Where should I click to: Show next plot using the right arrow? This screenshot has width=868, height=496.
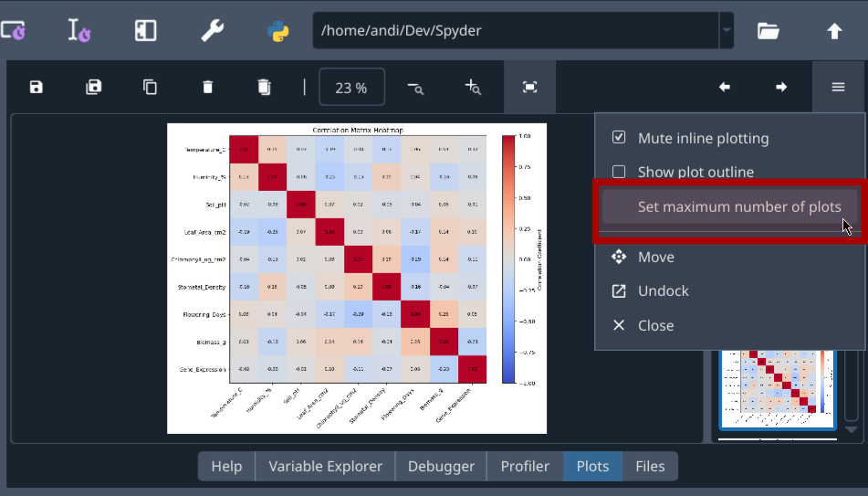781,87
